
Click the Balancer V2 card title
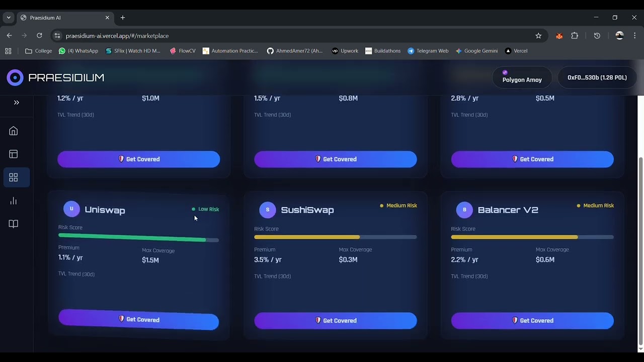tap(508, 210)
